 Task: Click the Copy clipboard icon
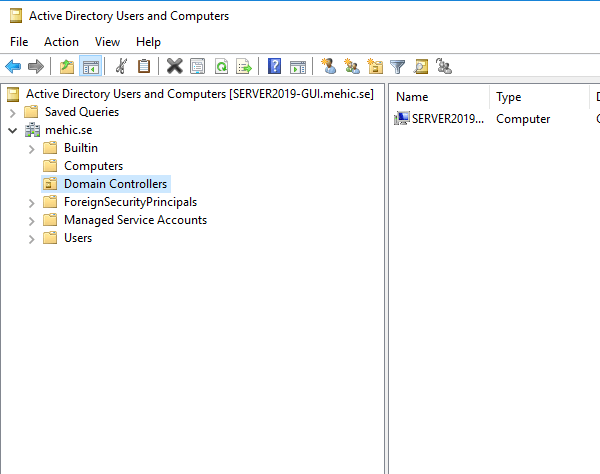(144, 66)
